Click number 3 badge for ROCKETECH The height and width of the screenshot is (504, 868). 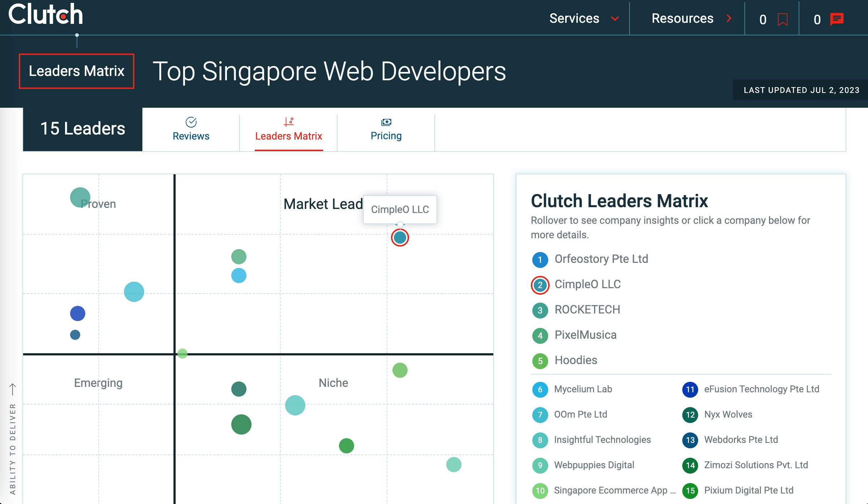[540, 311]
